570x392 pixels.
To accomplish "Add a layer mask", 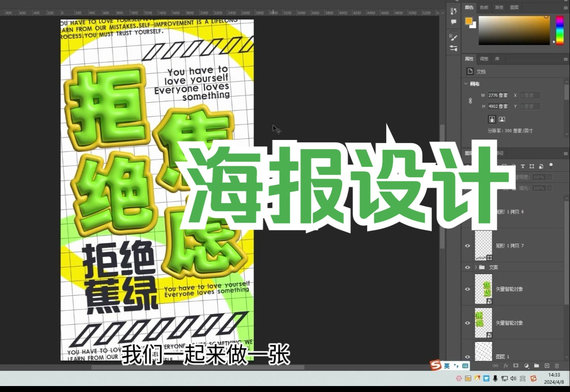I will (x=516, y=366).
